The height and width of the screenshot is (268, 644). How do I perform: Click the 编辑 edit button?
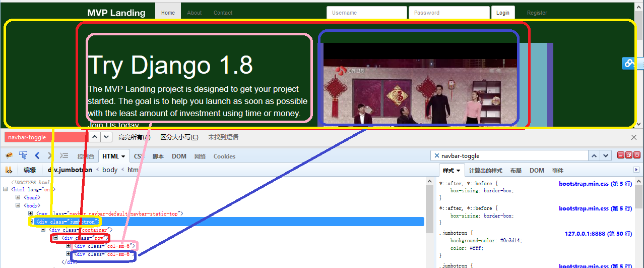point(30,170)
